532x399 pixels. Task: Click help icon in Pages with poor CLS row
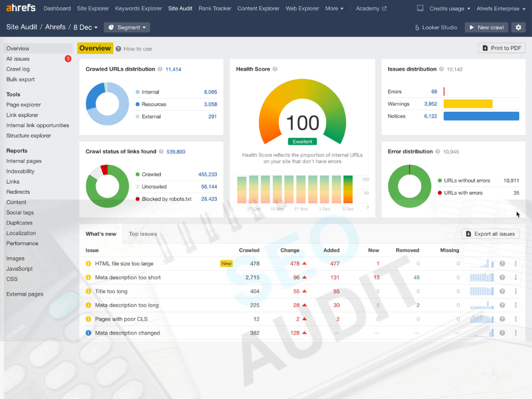502,319
